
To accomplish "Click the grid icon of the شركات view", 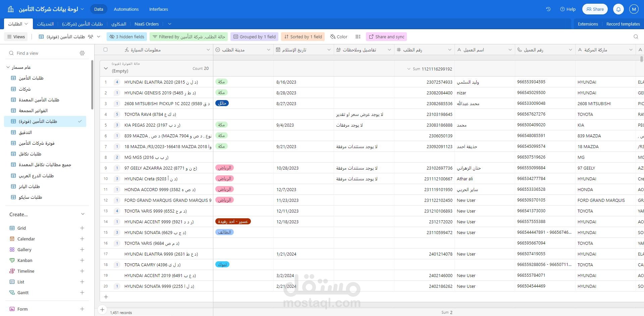I will 13,89.
